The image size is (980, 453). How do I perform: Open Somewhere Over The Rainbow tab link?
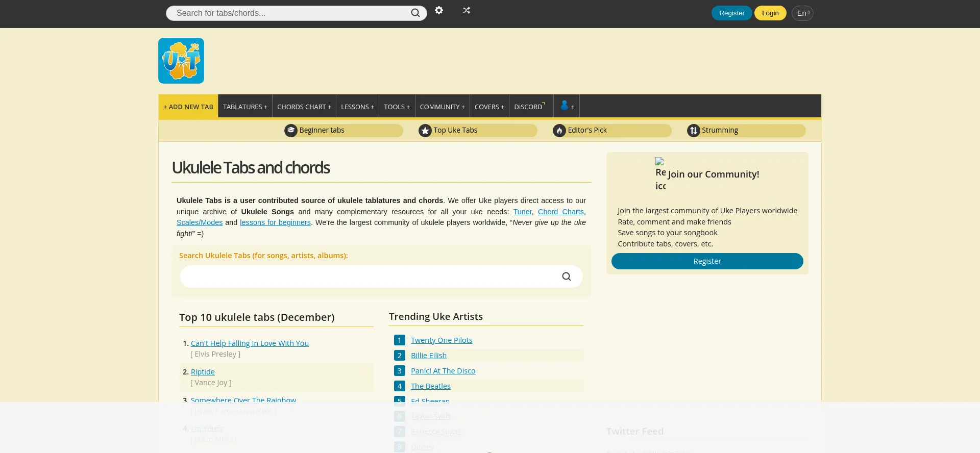(x=243, y=399)
